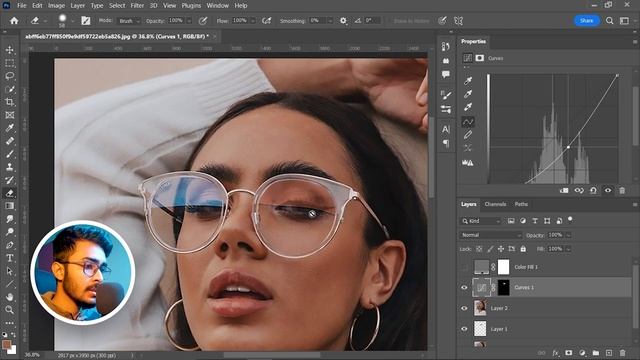Select the Zoom tool
Screen dimensions: 640x360
[9, 310]
